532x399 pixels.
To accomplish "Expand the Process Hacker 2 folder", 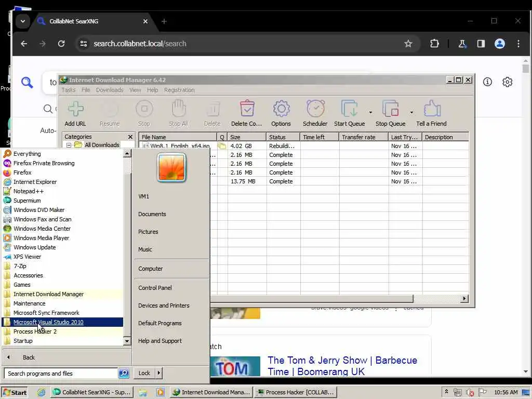I will pos(63,331).
